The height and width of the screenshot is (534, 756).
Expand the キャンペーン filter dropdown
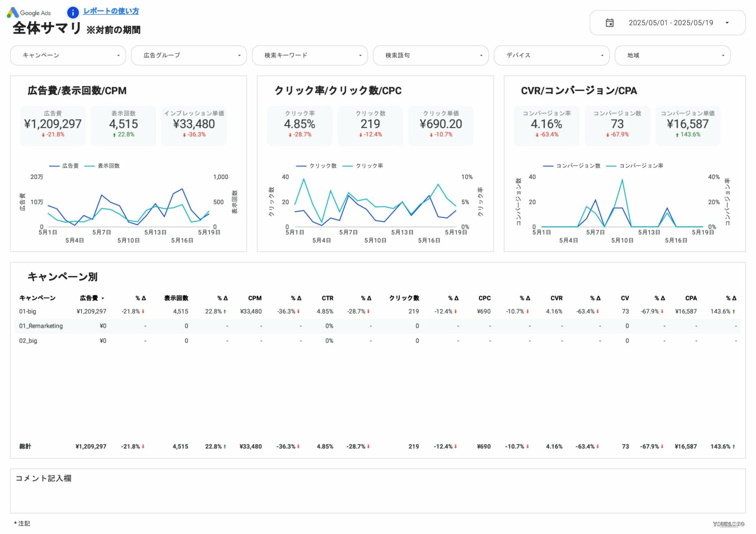(x=68, y=55)
